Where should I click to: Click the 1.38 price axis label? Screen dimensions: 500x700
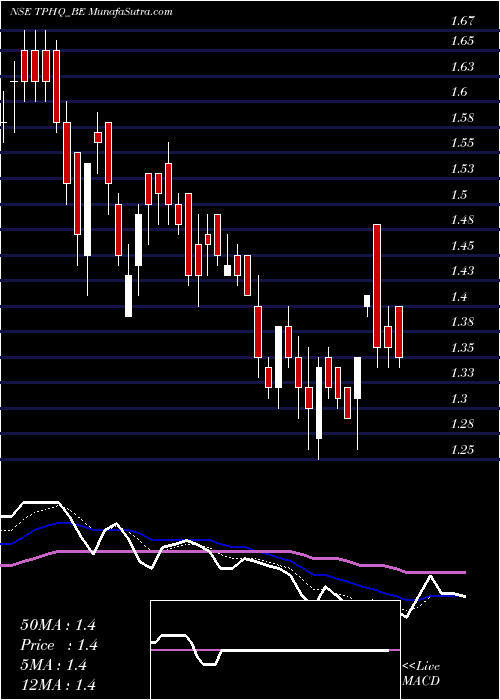click(x=462, y=321)
